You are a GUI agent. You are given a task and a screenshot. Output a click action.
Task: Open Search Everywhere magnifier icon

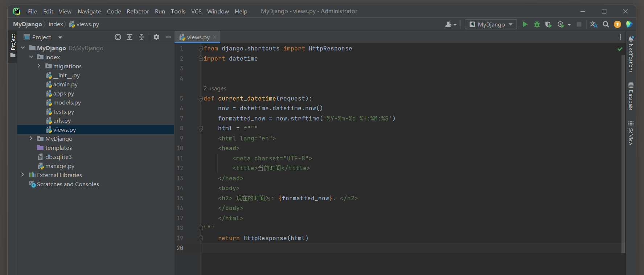pyautogui.click(x=606, y=24)
